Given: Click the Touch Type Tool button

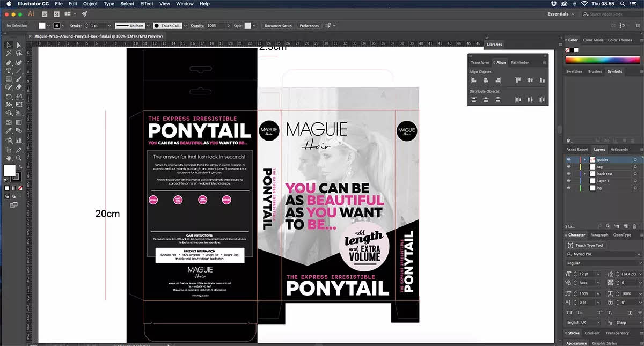Looking at the screenshot, I should point(587,245).
